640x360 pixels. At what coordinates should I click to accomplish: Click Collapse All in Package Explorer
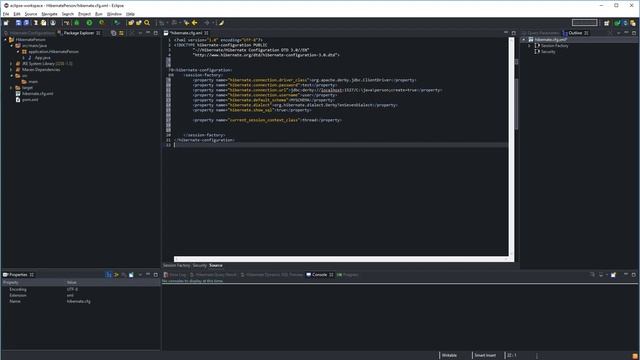113,33
